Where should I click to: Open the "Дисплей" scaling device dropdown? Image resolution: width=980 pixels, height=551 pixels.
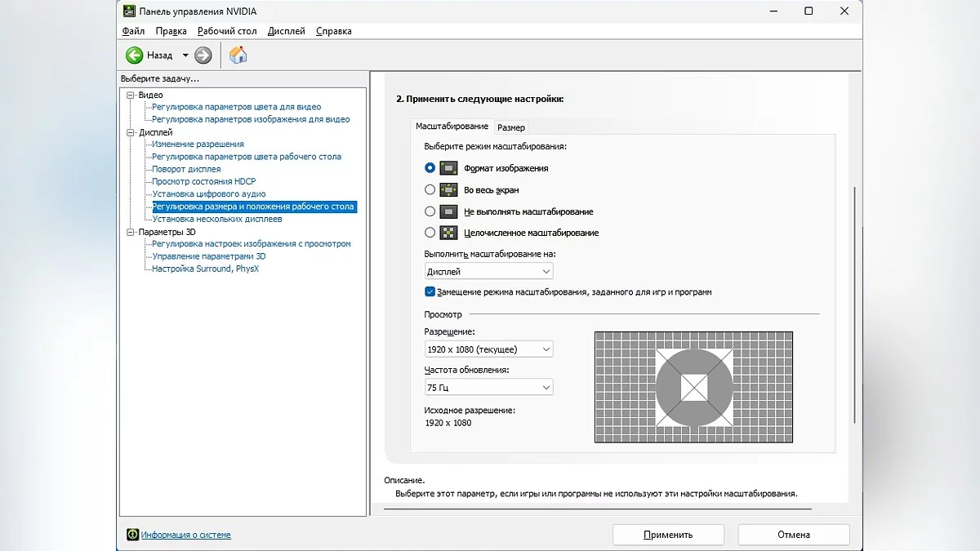pyautogui.click(x=489, y=272)
